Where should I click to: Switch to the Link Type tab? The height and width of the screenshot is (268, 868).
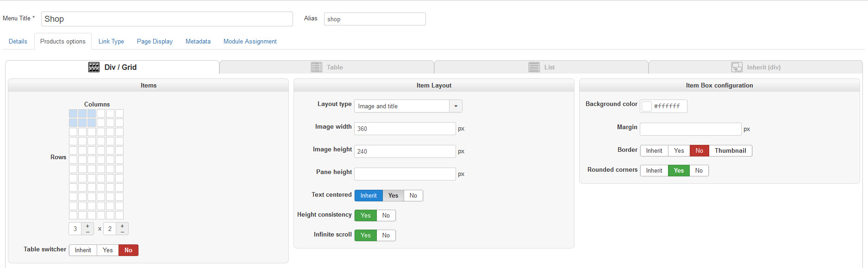click(111, 42)
